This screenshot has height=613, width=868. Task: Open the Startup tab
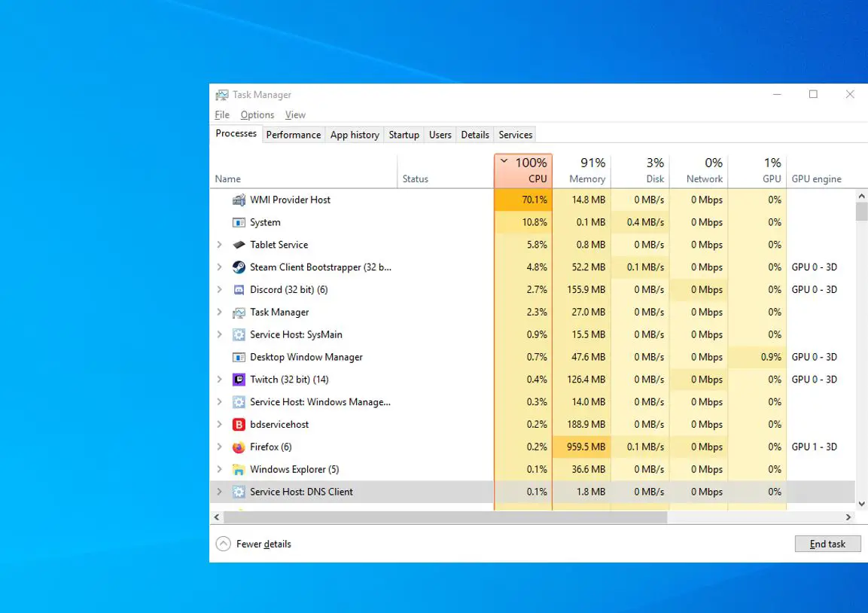point(404,135)
